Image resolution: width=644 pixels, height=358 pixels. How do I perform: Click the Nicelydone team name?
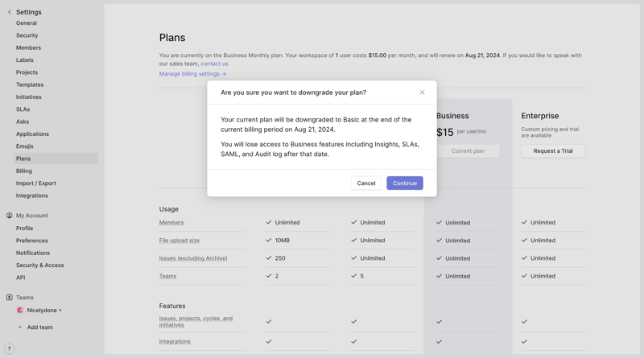tap(42, 311)
